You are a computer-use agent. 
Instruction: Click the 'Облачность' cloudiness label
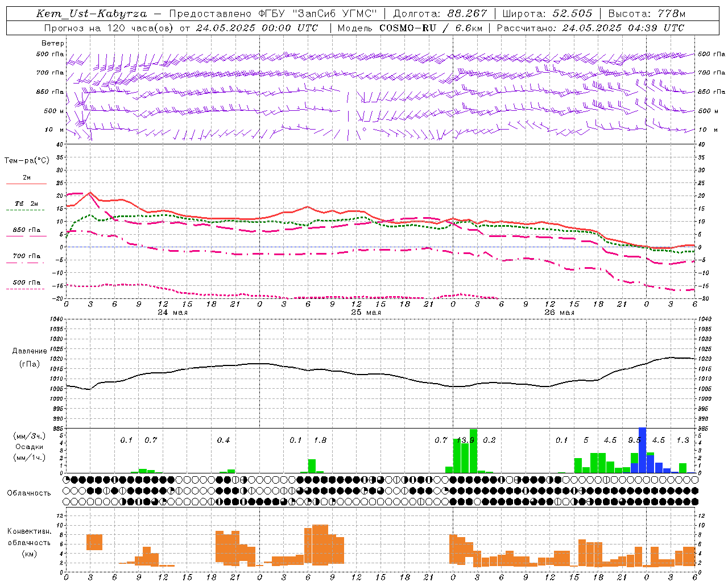29,493
